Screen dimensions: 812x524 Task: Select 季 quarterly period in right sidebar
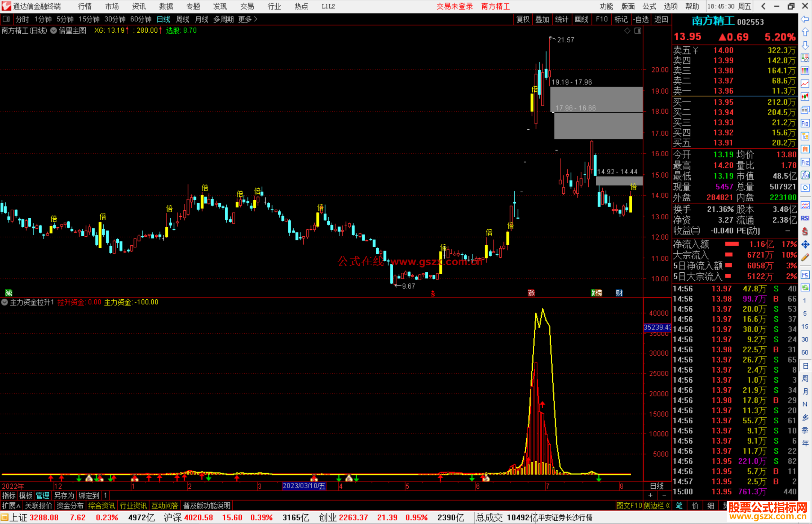click(805, 430)
